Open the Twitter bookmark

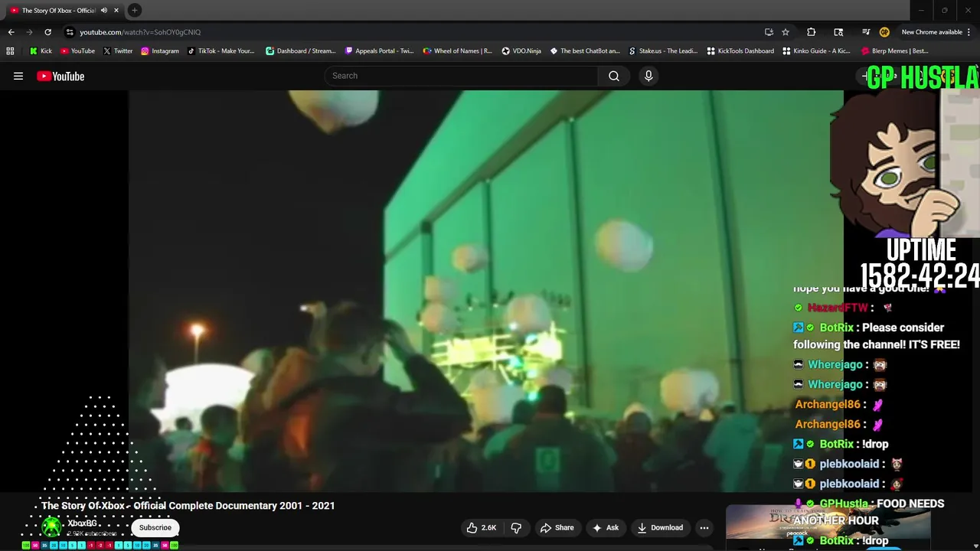point(118,51)
